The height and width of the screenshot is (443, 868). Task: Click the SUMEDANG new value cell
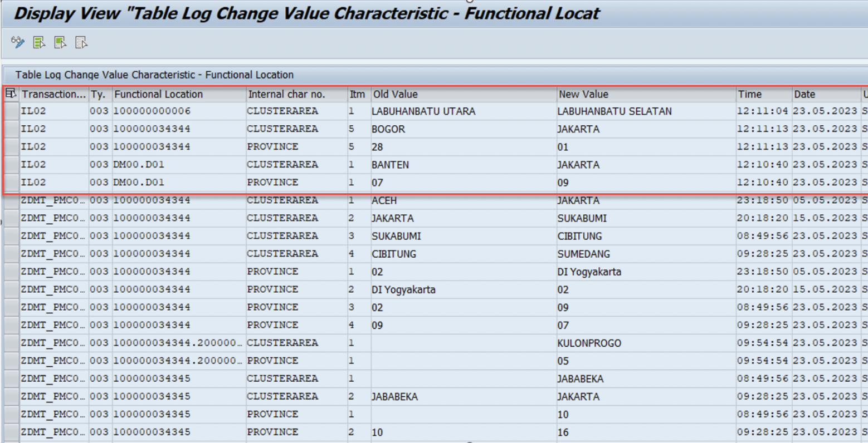583,254
